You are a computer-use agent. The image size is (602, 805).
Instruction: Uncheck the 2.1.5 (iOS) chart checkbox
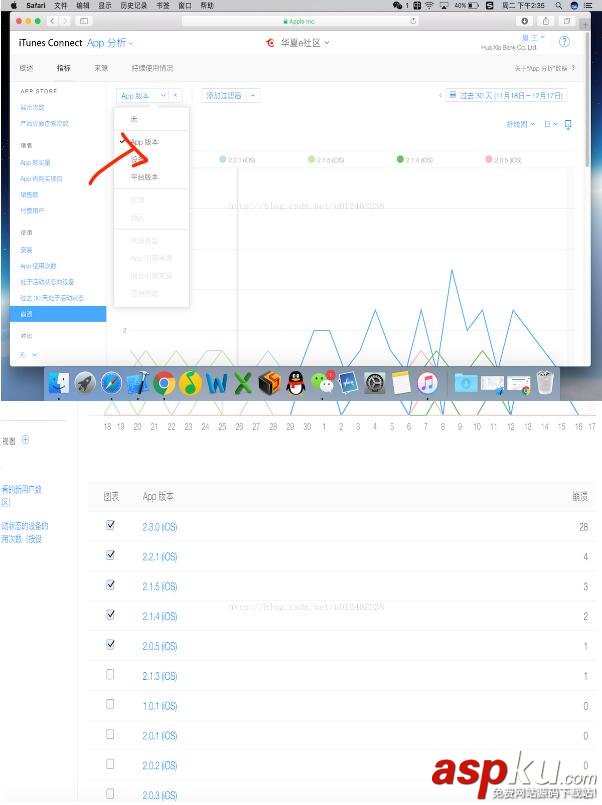110,584
